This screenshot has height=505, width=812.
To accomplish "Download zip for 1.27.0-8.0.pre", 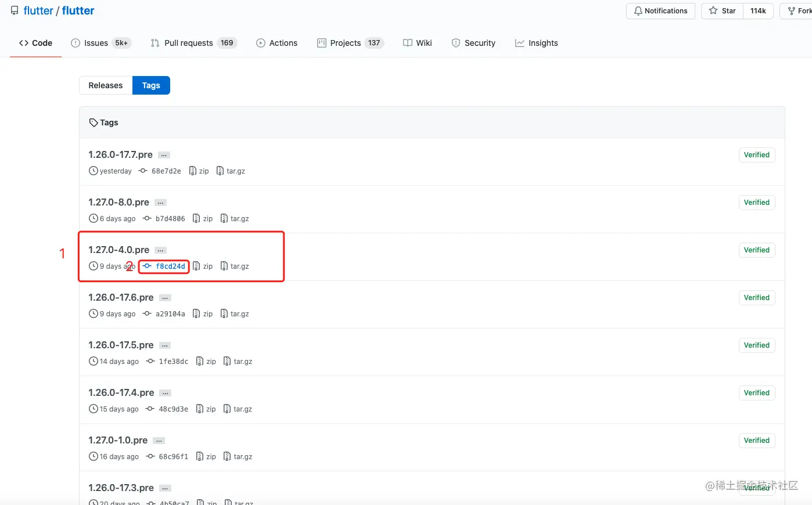I will tap(203, 219).
